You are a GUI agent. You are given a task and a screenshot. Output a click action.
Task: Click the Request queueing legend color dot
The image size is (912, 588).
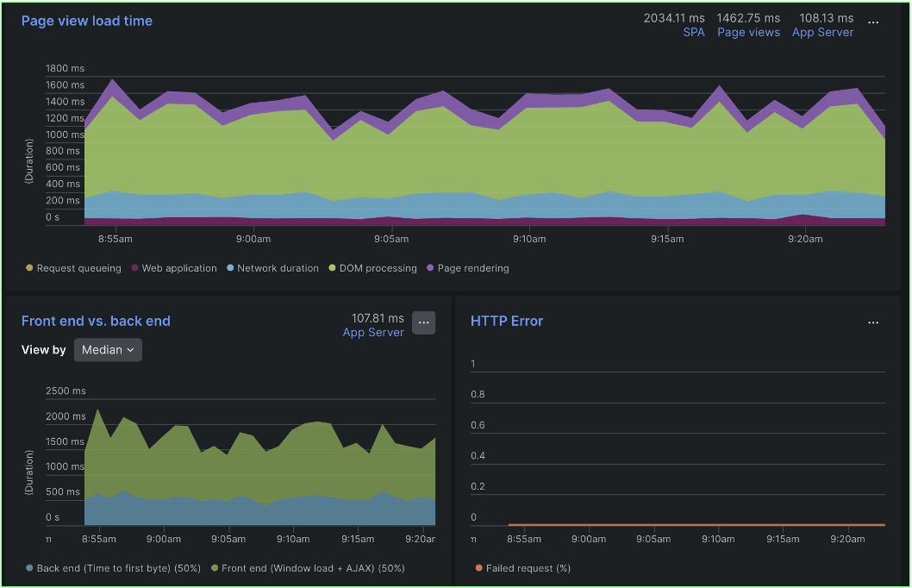pyautogui.click(x=28, y=268)
